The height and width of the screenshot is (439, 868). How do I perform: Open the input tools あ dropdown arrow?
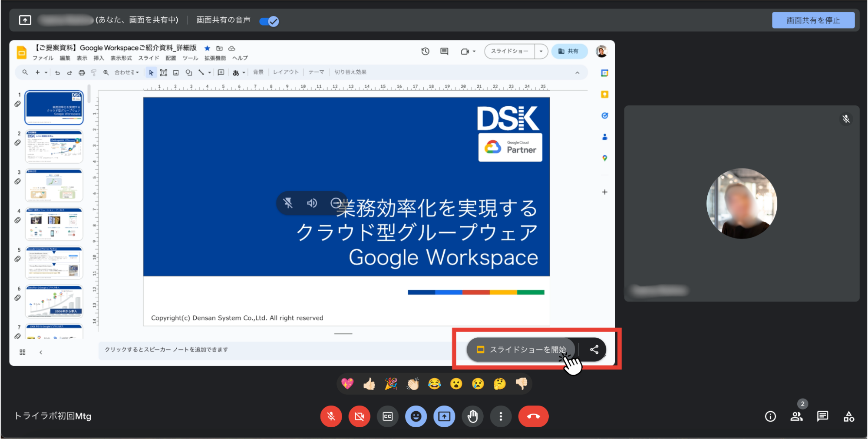[244, 72]
